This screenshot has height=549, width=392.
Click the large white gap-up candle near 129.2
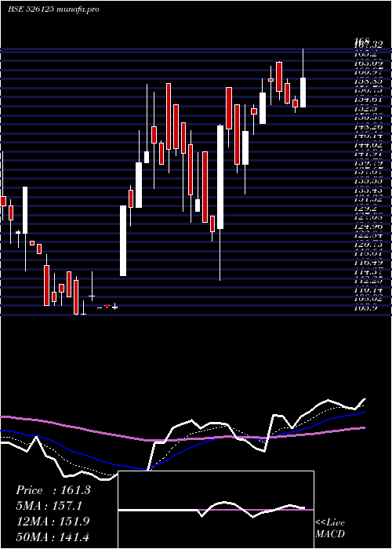123,241
